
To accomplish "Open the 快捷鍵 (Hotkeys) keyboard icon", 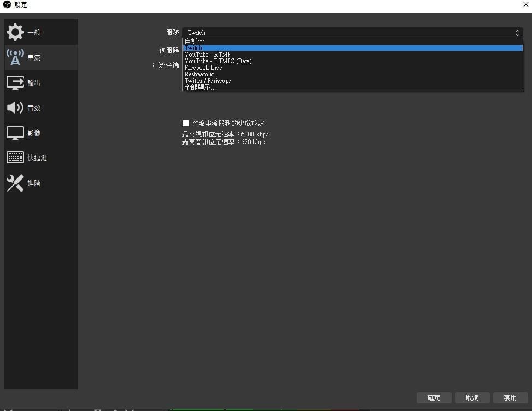I will click(16, 158).
